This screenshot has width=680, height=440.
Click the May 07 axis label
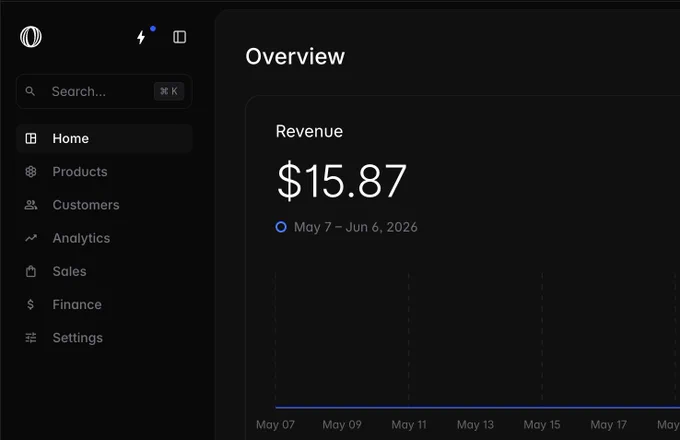[275, 425]
